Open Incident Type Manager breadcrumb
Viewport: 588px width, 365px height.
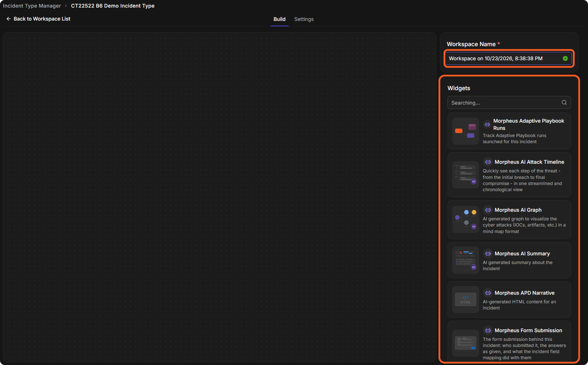[32, 6]
